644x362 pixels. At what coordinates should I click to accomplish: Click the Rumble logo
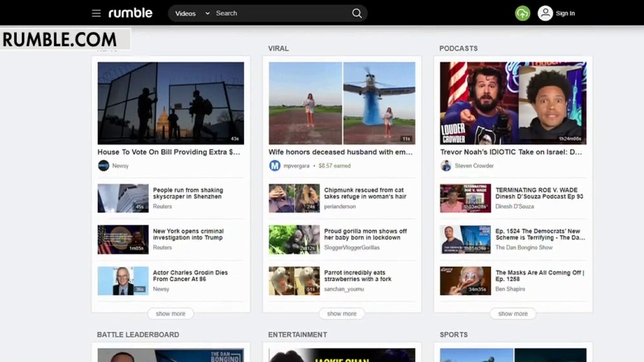[130, 13]
